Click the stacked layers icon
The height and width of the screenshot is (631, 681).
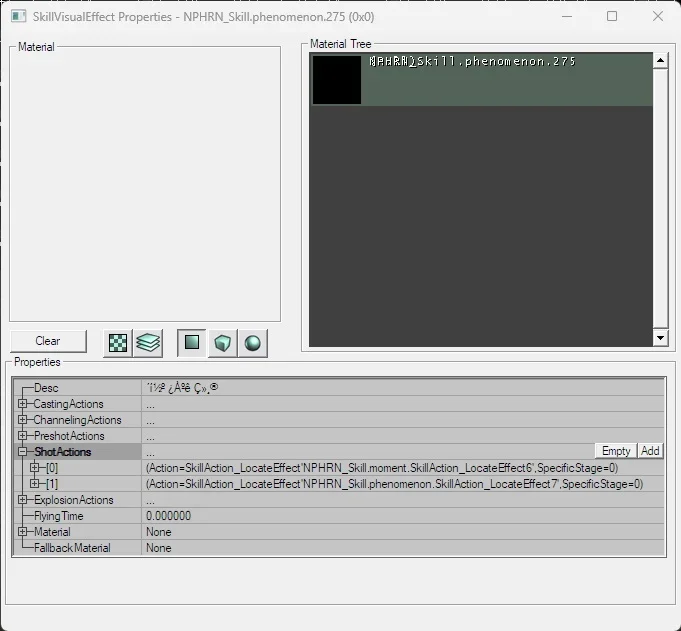pos(148,343)
